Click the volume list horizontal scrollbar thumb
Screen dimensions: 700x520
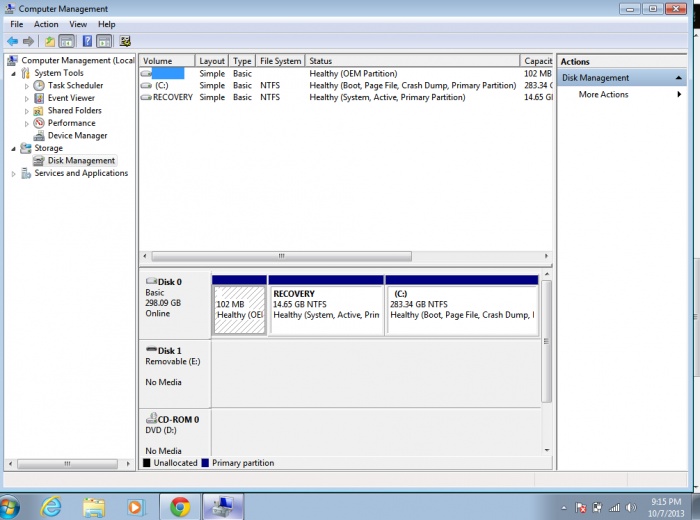point(281,256)
